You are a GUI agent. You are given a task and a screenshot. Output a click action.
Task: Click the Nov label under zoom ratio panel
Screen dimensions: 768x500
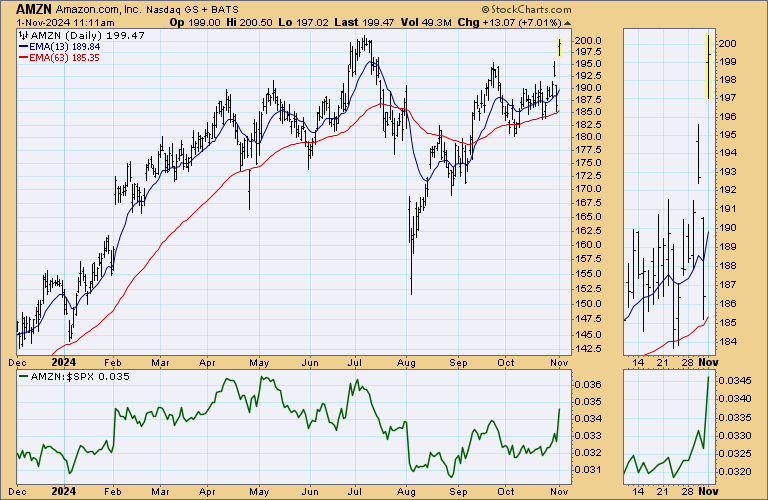(x=708, y=491)
